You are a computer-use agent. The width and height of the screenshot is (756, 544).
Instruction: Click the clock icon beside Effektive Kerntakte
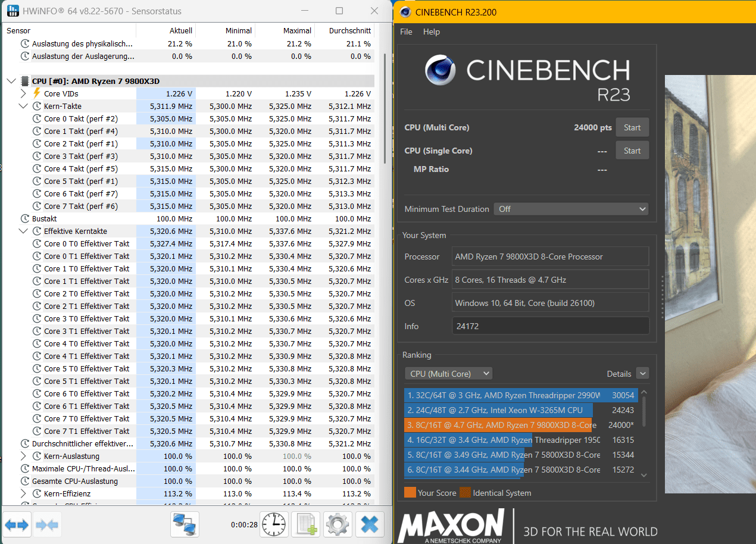[x=37, y=231]
